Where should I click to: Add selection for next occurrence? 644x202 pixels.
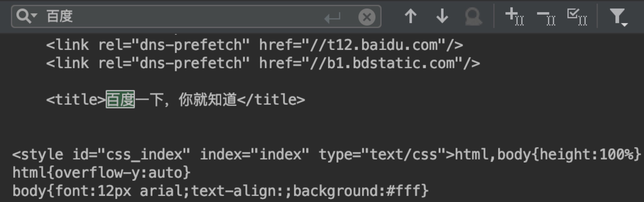514,16
